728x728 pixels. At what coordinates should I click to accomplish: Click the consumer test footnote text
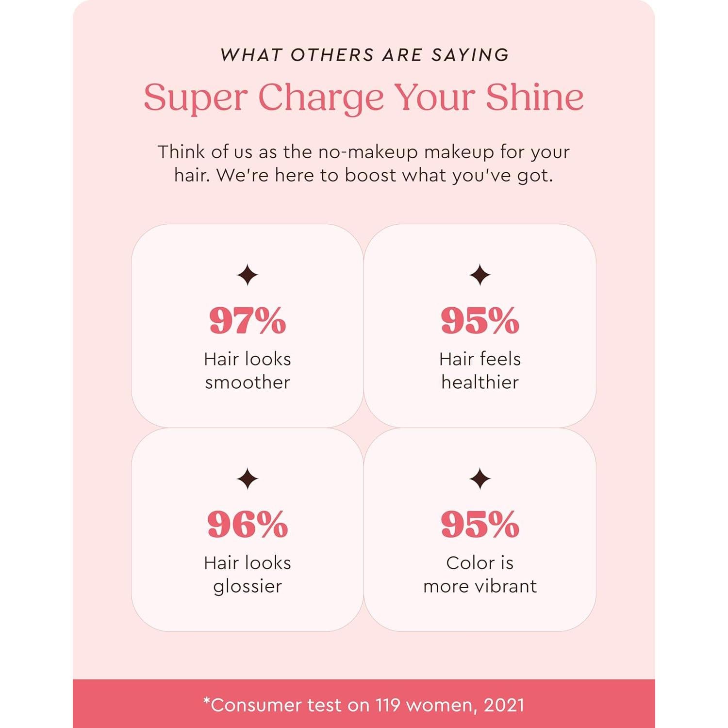point(364,705)
